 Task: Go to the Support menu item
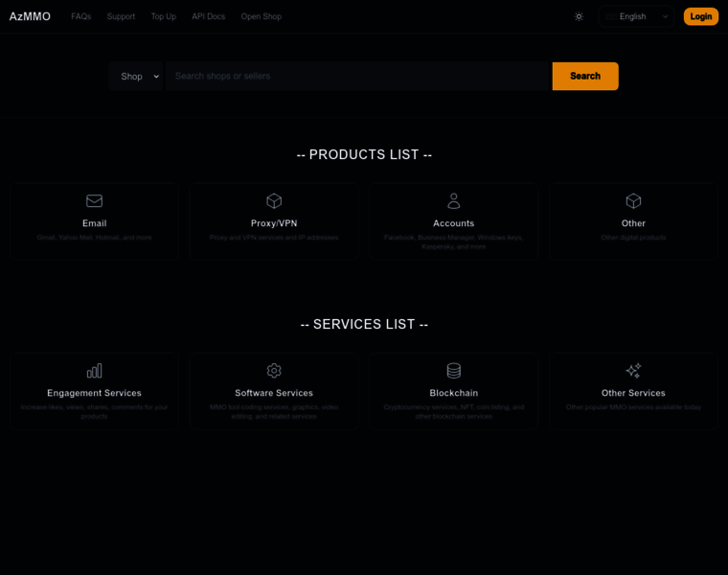pos(121,16)
